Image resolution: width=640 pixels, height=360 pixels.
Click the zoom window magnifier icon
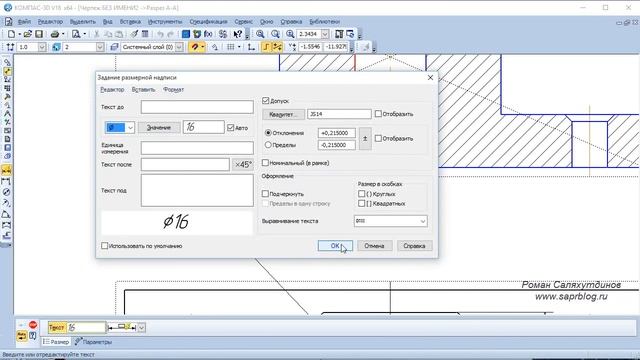[260, 34]
